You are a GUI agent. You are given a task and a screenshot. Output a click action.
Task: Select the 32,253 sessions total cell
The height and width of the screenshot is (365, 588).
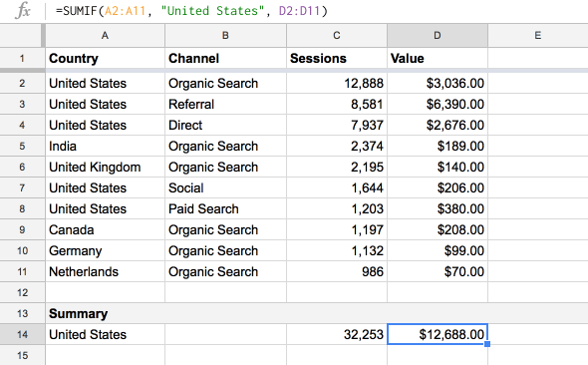coord(337,334)
